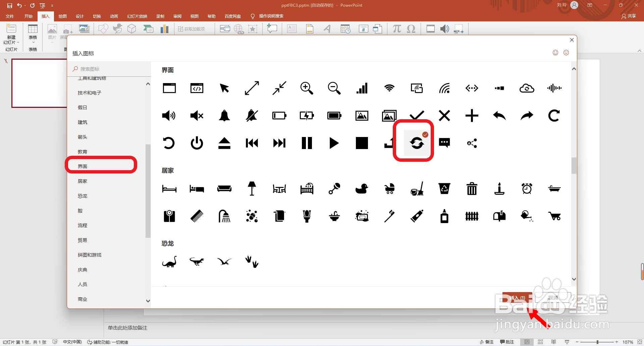Deselect the checked sync arrows icon

(x=417, y=143)
